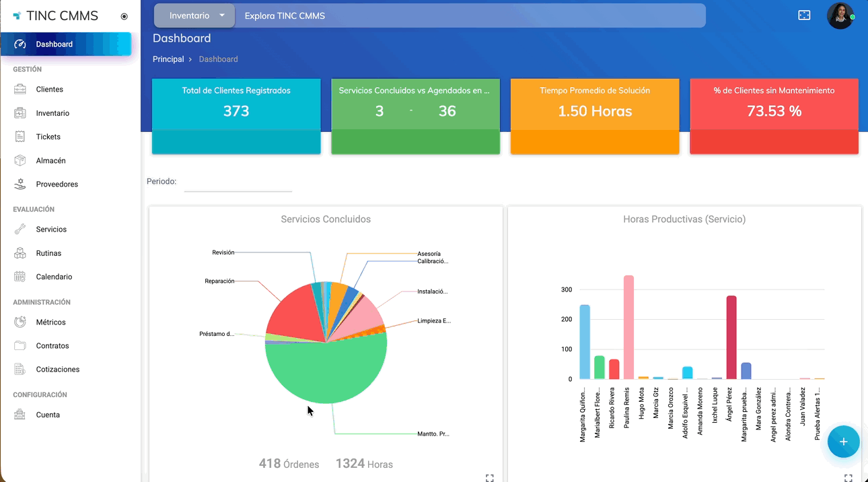
Task: Open Servicios using the wrench icon
Action: 20,230
